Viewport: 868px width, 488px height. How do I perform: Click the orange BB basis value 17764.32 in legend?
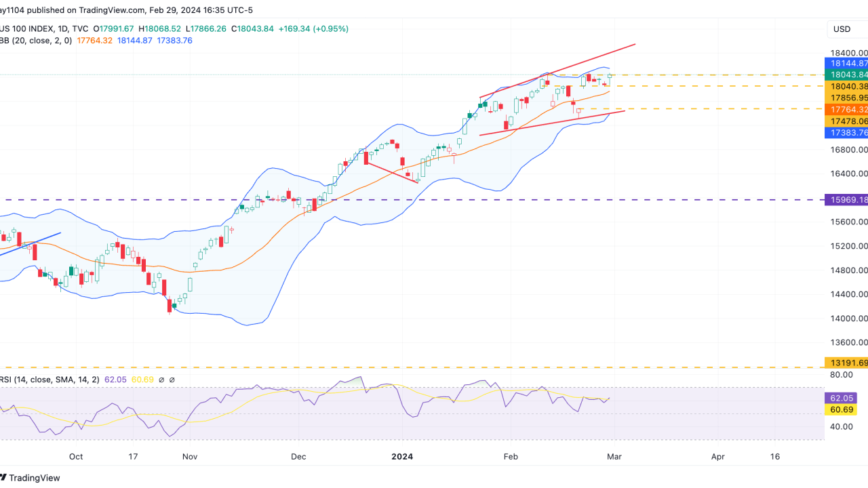(94, 41)
